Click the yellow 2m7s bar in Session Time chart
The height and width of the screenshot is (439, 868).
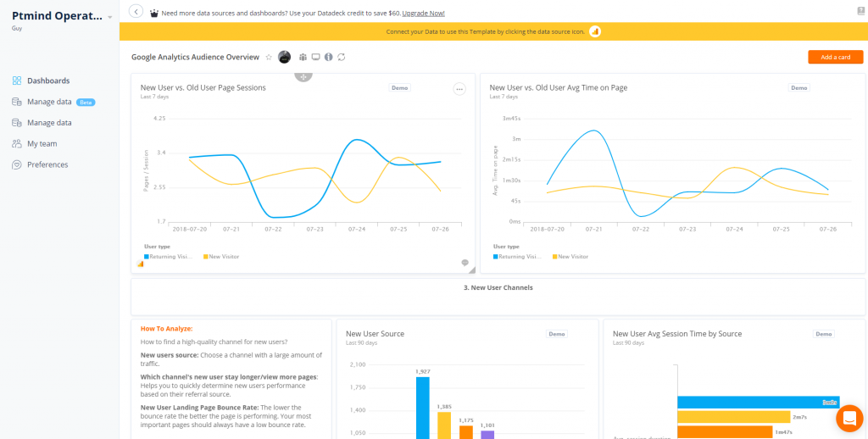point(733,417)
